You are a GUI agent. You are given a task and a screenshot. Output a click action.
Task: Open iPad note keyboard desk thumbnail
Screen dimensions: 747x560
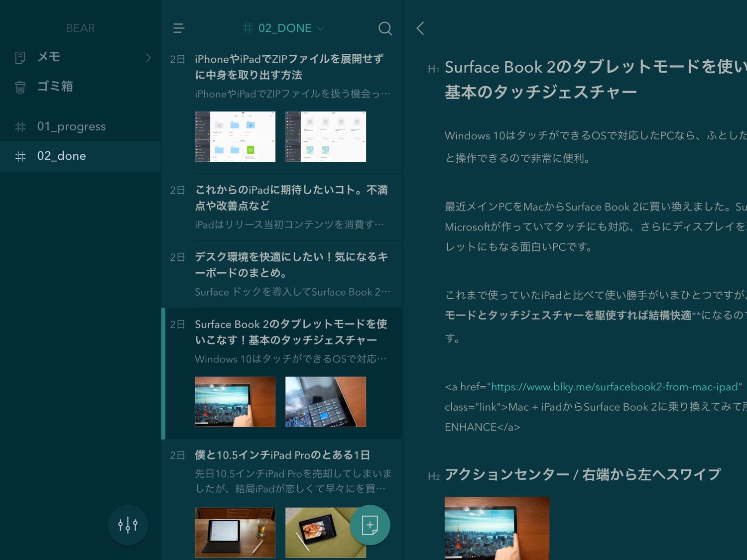pos(235,533)
